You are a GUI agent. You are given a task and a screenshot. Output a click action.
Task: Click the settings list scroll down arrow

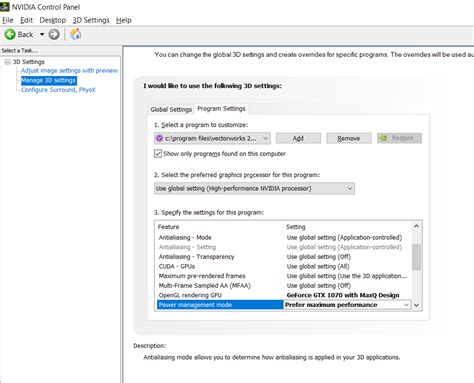[x=416, y=305]
